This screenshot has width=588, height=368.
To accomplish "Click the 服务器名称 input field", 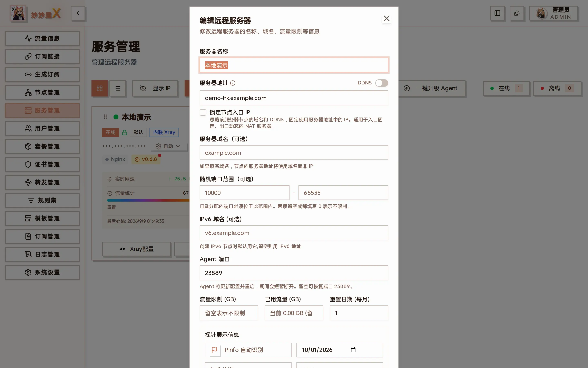I will 294,65.
